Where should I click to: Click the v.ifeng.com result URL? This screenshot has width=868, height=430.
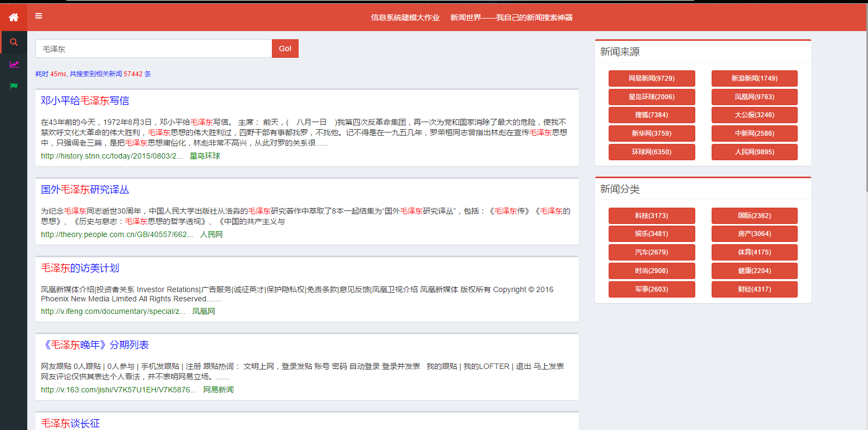[x=113, y=311]
